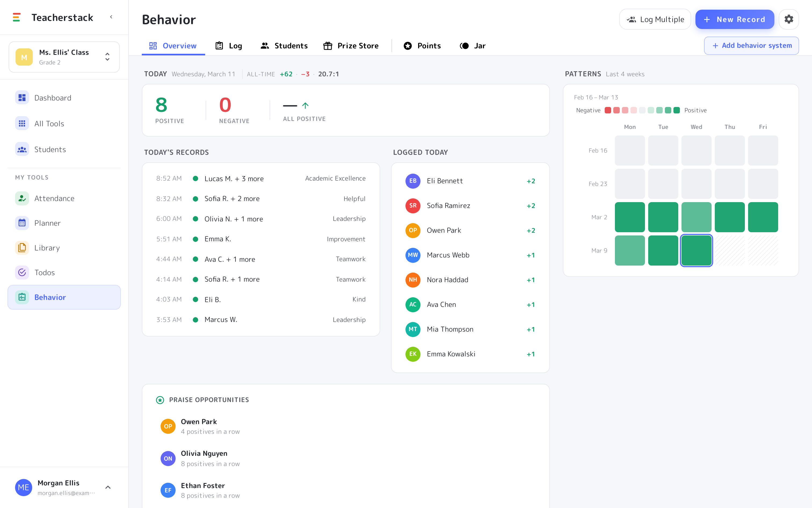Open the Points tab
The height and width of the screenshot is (508, 812).
422,46
